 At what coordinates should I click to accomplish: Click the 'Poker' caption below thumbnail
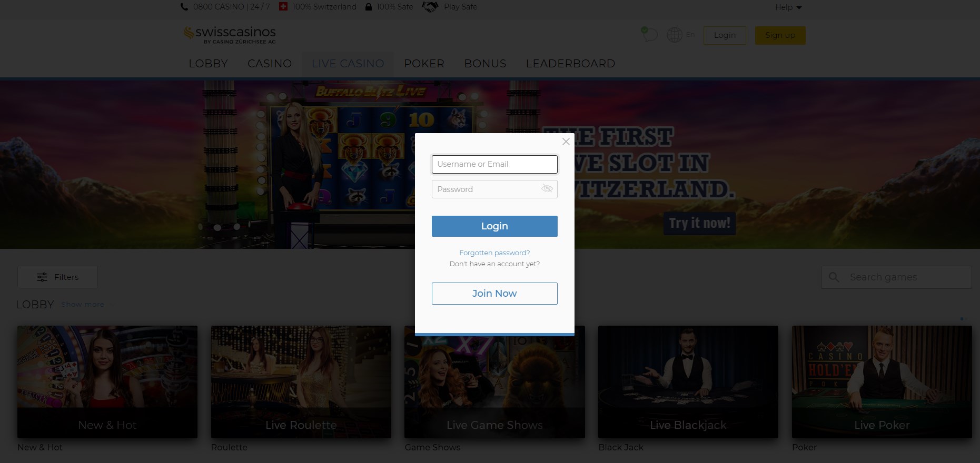804,447
